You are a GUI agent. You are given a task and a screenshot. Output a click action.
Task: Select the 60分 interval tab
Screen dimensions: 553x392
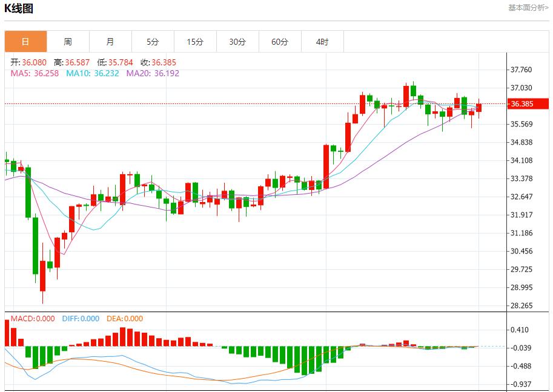tap(280, 42)
